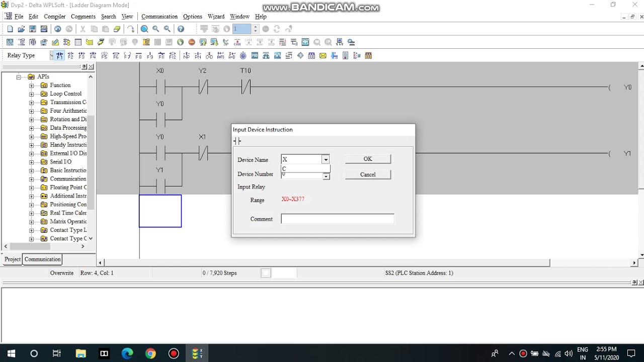Viewport: 644px width, 362px height.
Task: Click the Save diskette icon
Action: click(33, 29)
